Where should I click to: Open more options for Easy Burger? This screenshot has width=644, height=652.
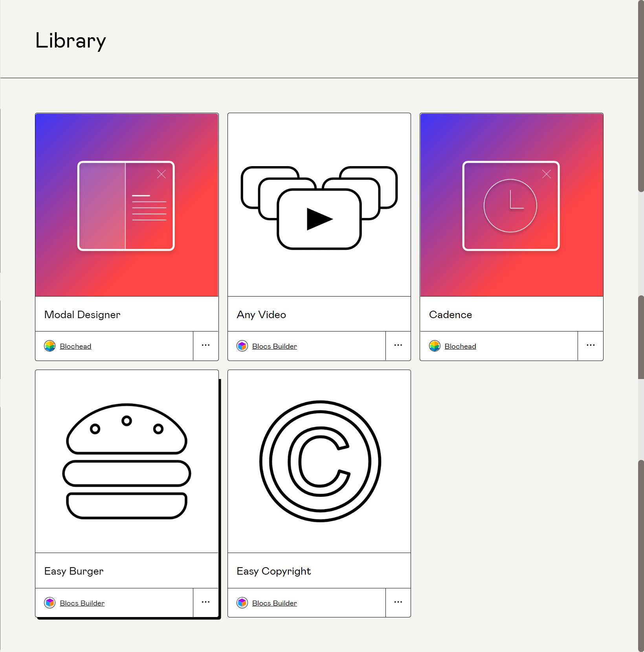click(205, 603)
